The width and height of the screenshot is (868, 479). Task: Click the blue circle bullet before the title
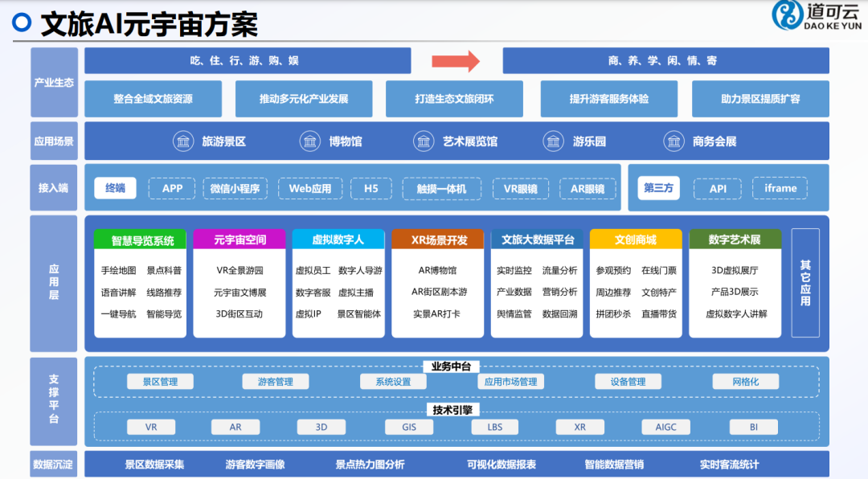(23, 23)
